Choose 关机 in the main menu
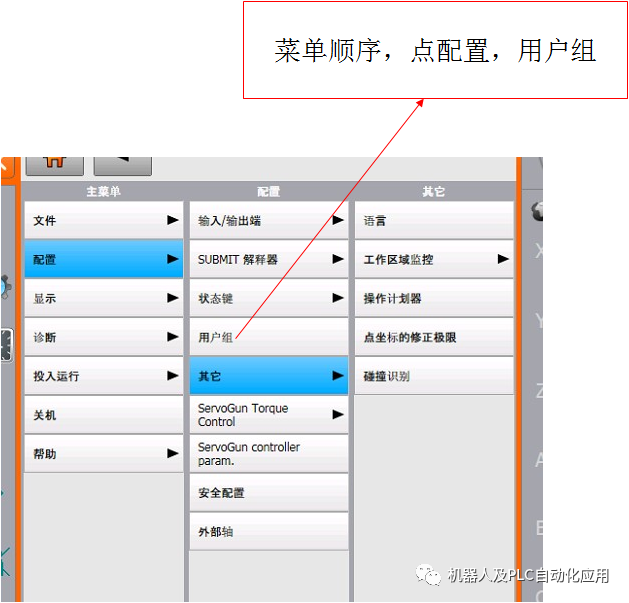 [103, 415]
